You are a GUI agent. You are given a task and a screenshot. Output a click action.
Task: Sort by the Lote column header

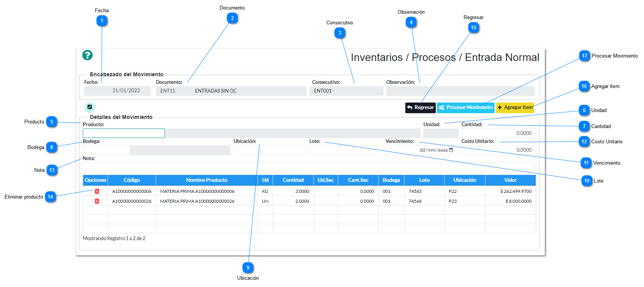(424, 180)
